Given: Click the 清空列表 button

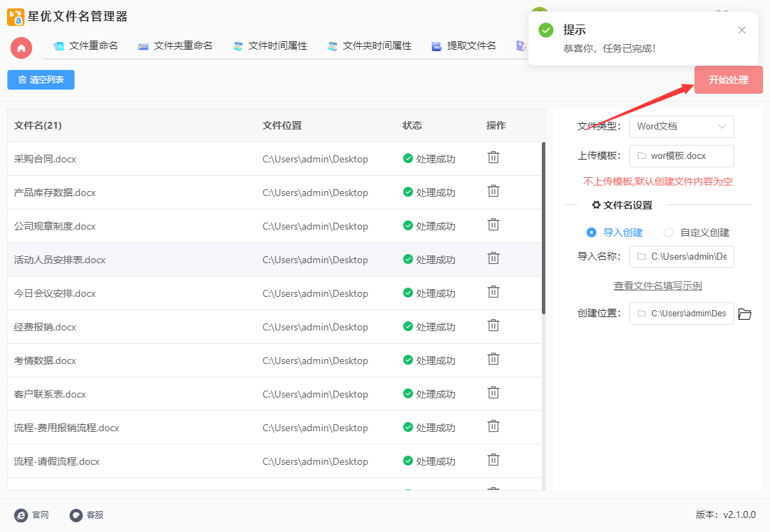Looking at the screenshot, I should (41, 80).
